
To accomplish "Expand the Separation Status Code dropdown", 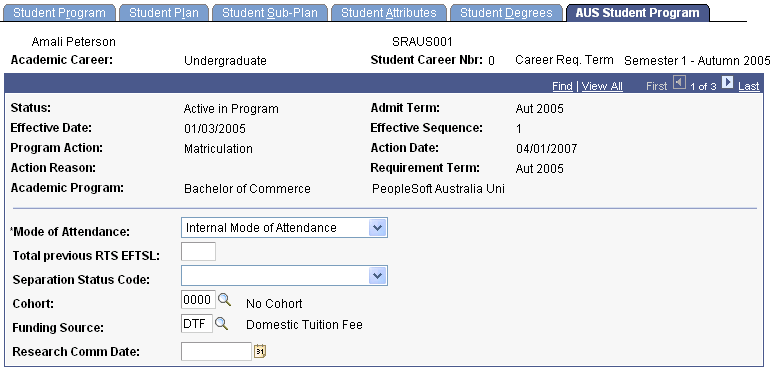I will (378, 276).
